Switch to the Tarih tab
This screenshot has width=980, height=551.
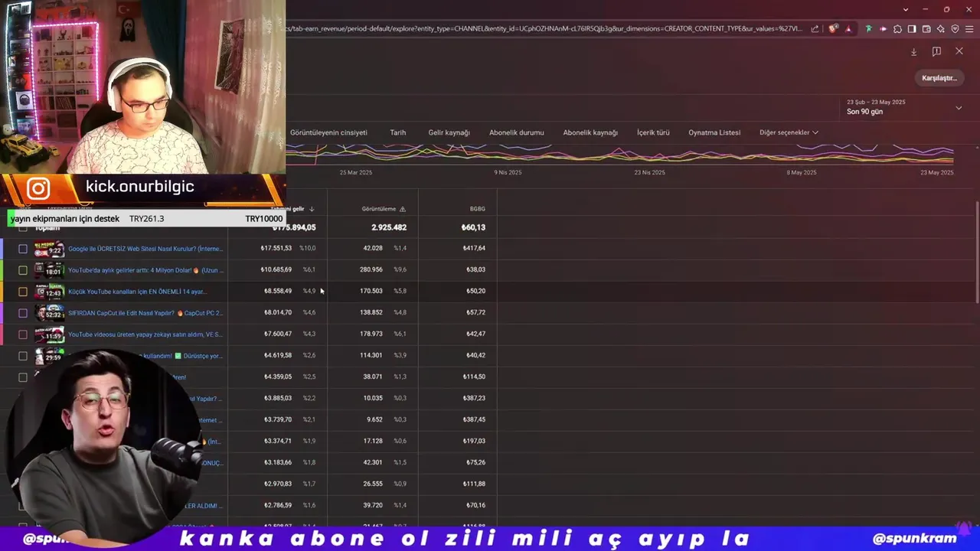[398, 132]
